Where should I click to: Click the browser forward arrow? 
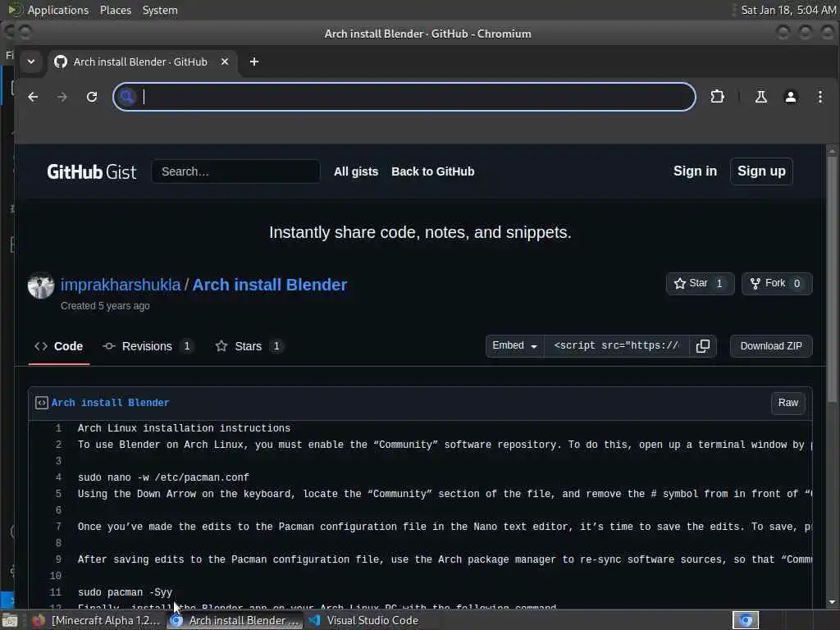(x=62, y=97)
